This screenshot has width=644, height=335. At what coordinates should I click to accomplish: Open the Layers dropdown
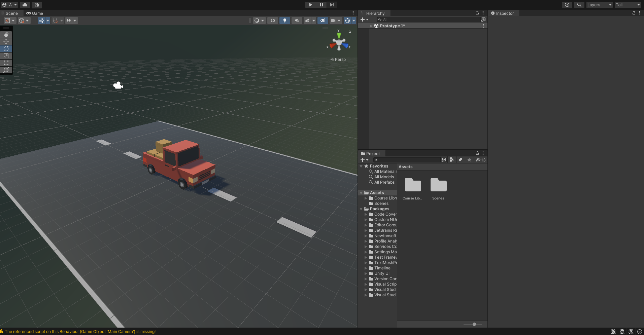pos(599,5)
